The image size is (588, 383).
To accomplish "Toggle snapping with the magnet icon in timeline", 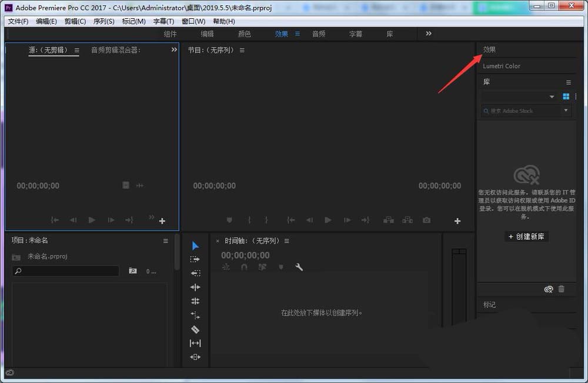I will click(x=245, y=267).
